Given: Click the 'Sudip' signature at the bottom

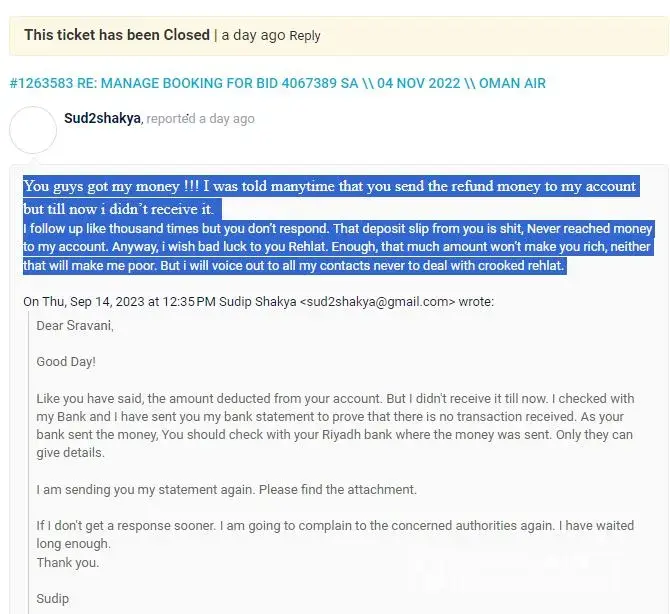Looking at the screenshot, I should tap(52, 598).
